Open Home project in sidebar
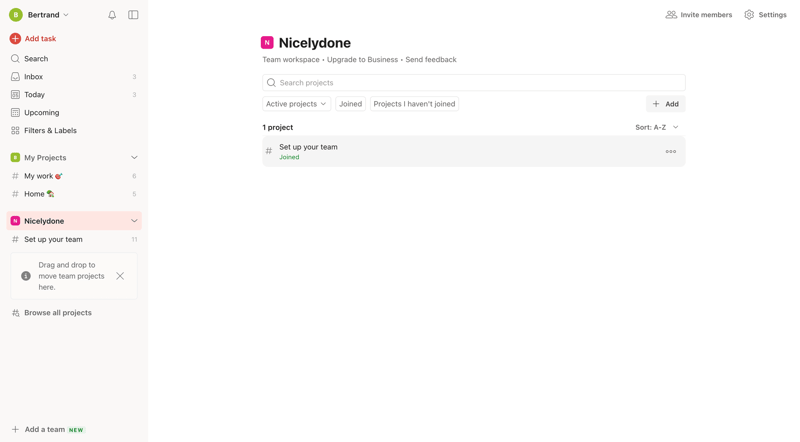This screenshot has height=442, width=800. pos(74,194)
